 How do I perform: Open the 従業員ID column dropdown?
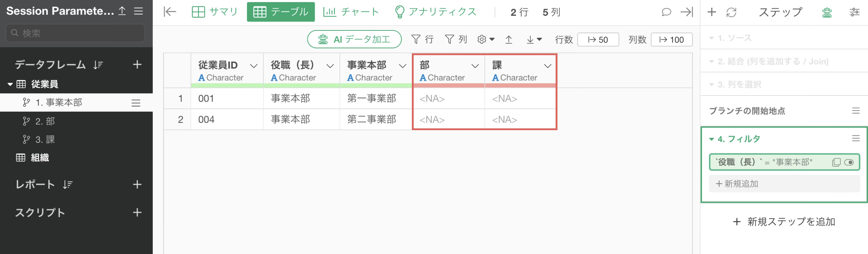point(254,66)
